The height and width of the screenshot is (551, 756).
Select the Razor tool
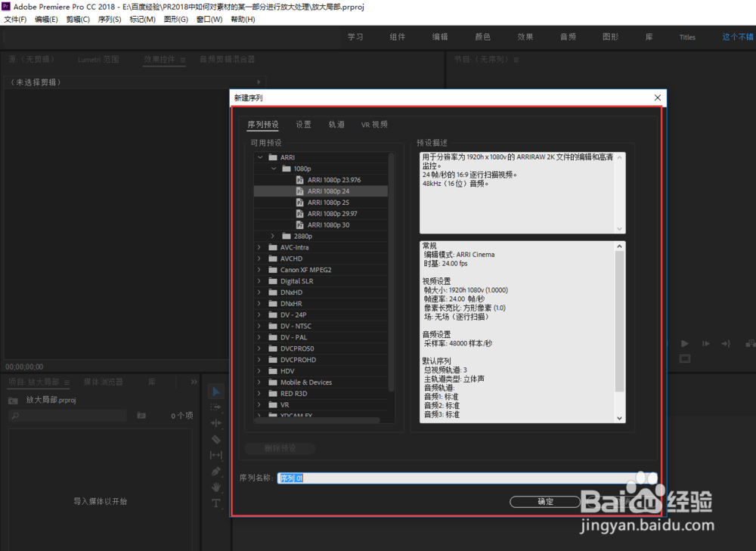tap(216, 439)
